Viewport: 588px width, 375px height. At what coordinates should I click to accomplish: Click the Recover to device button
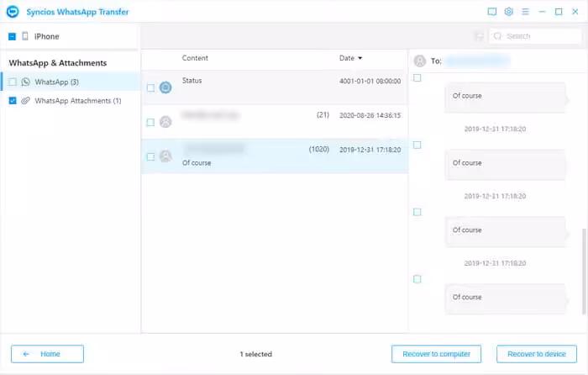537,354
